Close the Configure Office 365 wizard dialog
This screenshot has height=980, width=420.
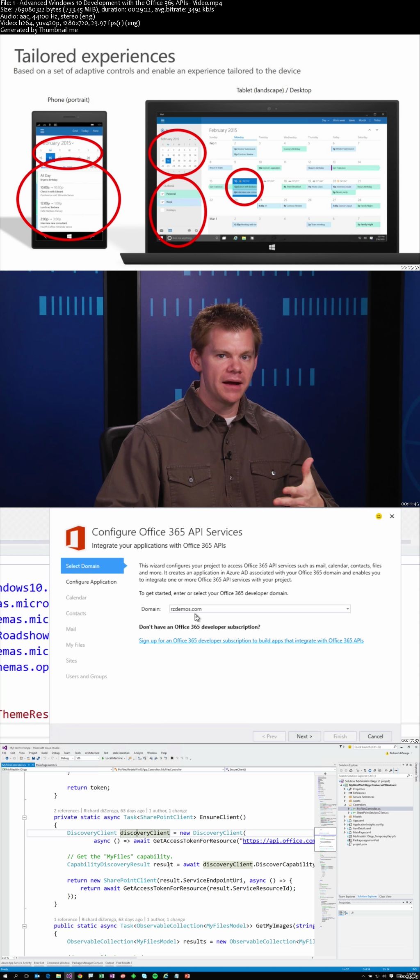(x=392, y=516)
